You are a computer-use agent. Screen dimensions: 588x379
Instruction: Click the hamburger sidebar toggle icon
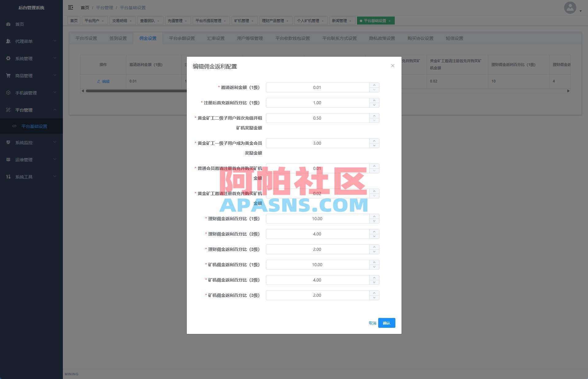click(71, 7)
